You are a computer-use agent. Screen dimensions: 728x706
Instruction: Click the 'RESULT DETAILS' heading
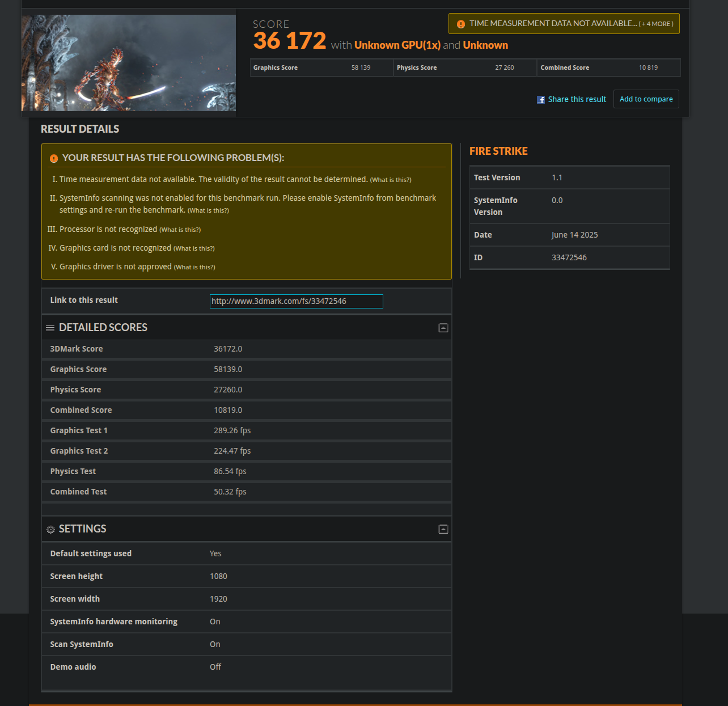[x=80, y=129]
